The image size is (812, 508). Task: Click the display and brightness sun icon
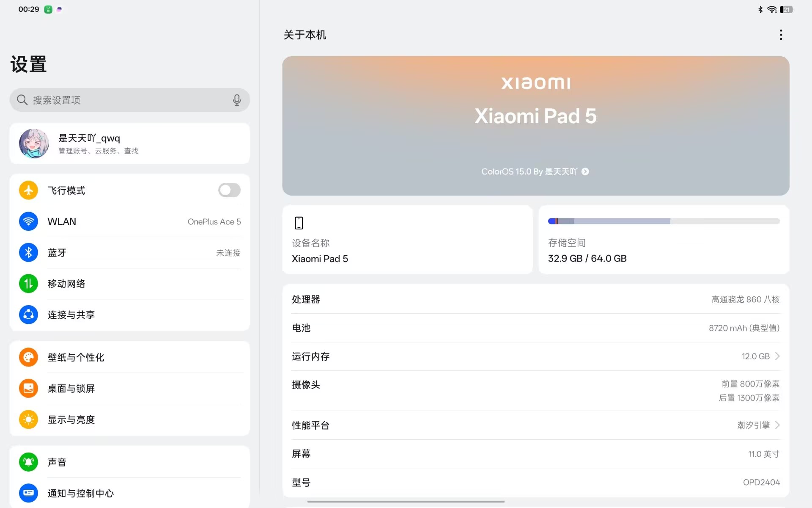pos(28,420)
